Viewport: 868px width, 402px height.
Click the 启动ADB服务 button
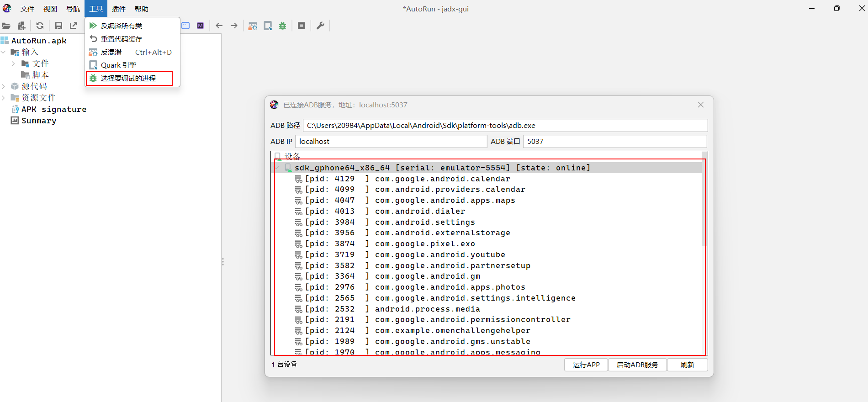[x=637, y=365]
